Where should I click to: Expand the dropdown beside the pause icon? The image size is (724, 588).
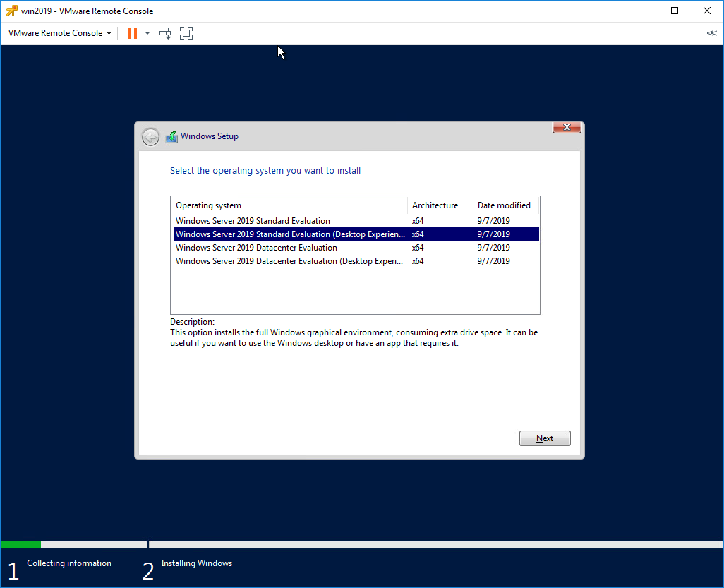147,33
